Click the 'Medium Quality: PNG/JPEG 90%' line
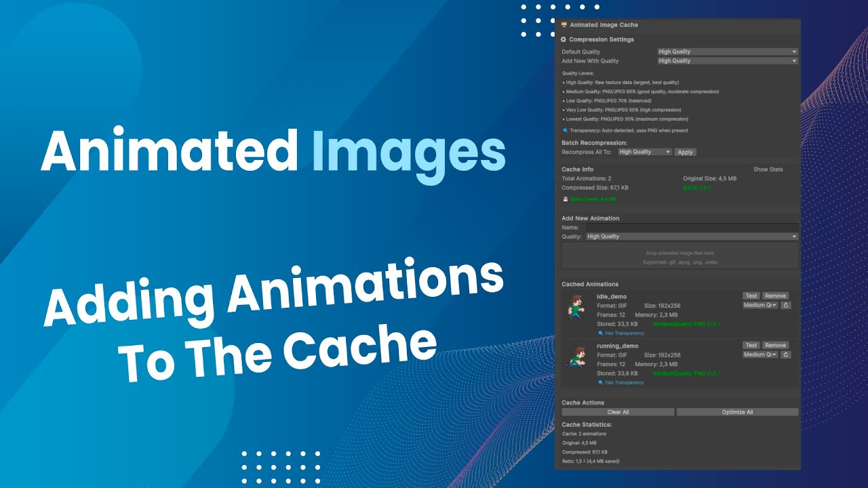 (x=640, y=91)
